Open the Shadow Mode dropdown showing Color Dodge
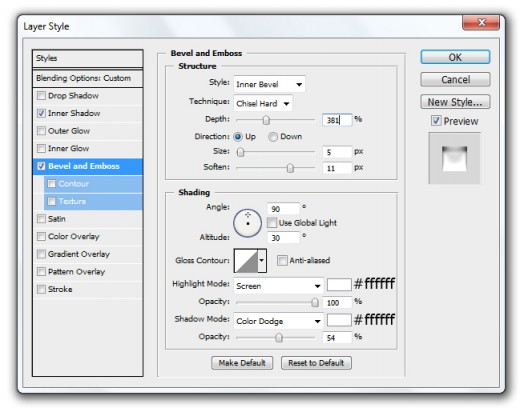The image size is (520, 408). [278, 321]
